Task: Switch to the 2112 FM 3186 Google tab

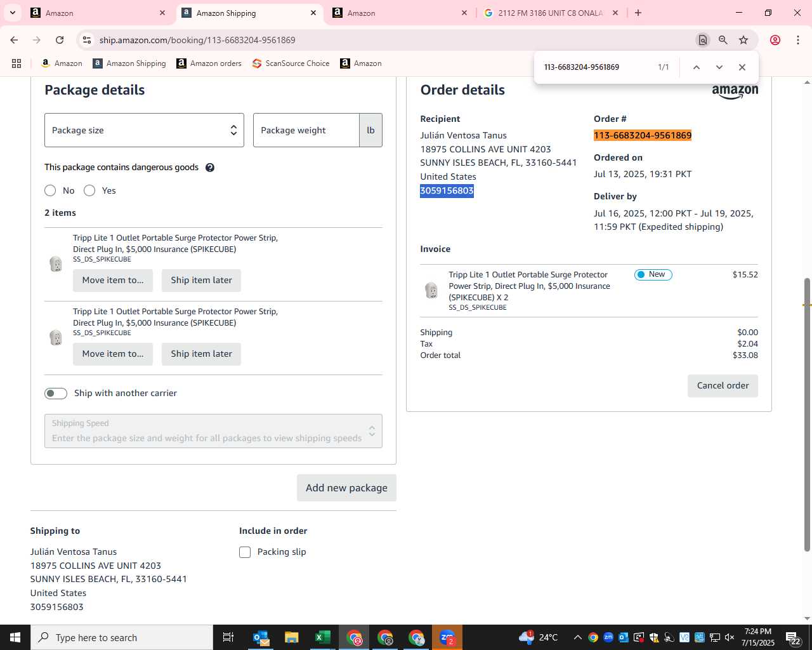Action: (x=550, y=13)
